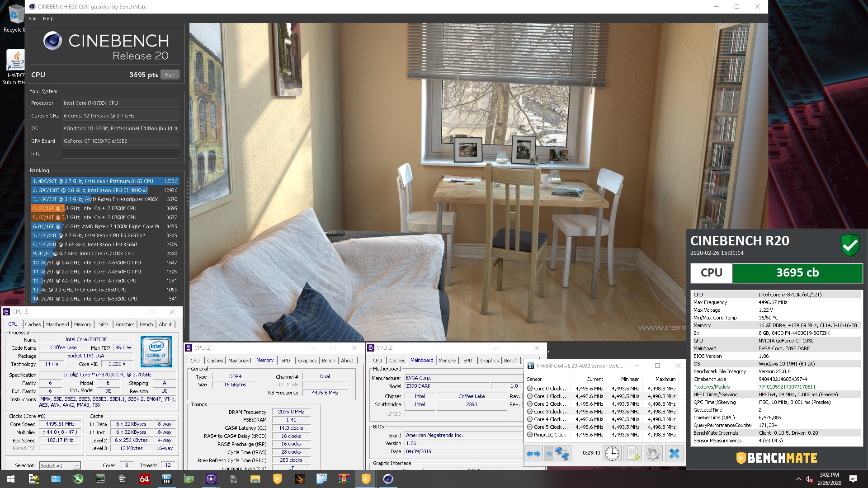Screen dimensions: 868x488
Task: Click the Core 3 Clock sensor row
Action: click(x=601, y=412)
